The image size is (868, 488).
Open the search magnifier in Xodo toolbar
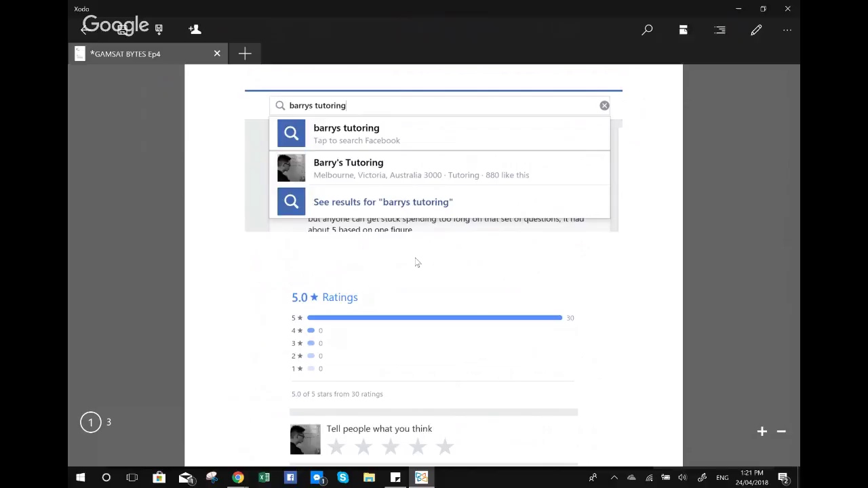click(647, 30)
